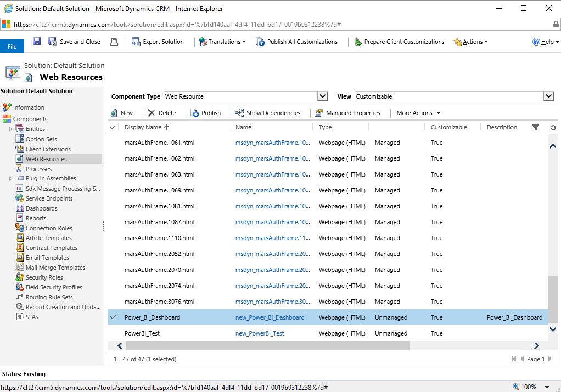561x392 pixels.
Task: Create a New web resource
Action: tap(121, 113)
